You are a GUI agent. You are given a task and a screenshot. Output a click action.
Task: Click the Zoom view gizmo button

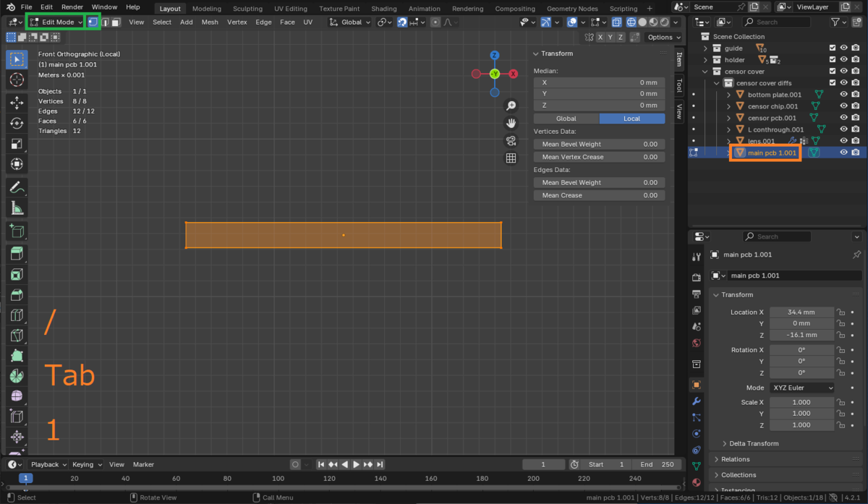(511, 106)
